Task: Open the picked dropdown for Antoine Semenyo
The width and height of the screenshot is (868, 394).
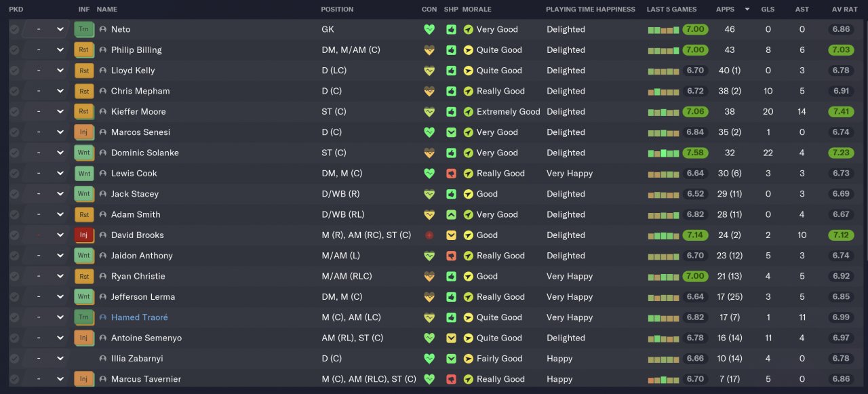Action: pyautogui.click(x=60, y=338)
